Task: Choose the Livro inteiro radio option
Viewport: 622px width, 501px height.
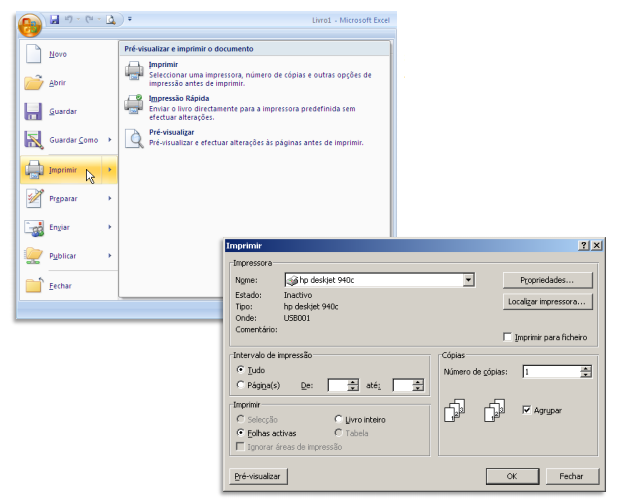Action: point(338,419)
